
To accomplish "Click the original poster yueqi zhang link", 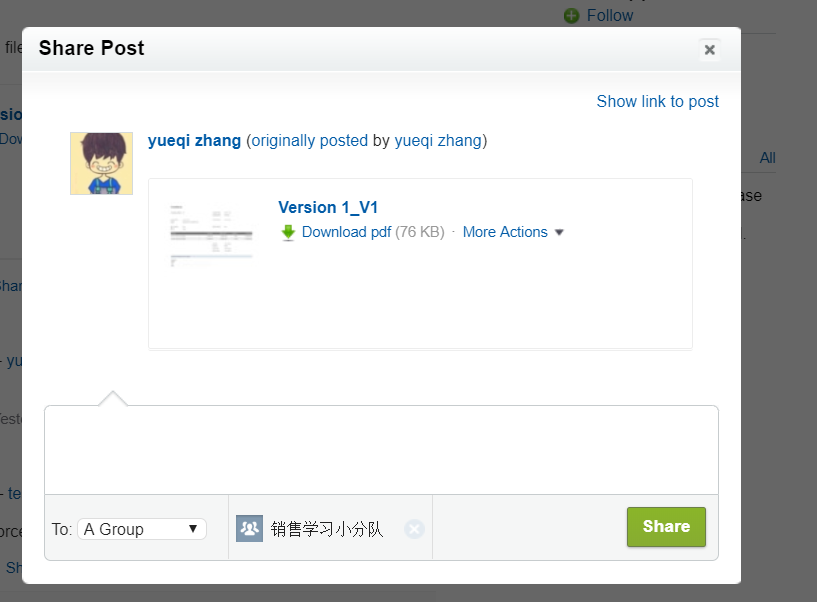I will point(438,141).
